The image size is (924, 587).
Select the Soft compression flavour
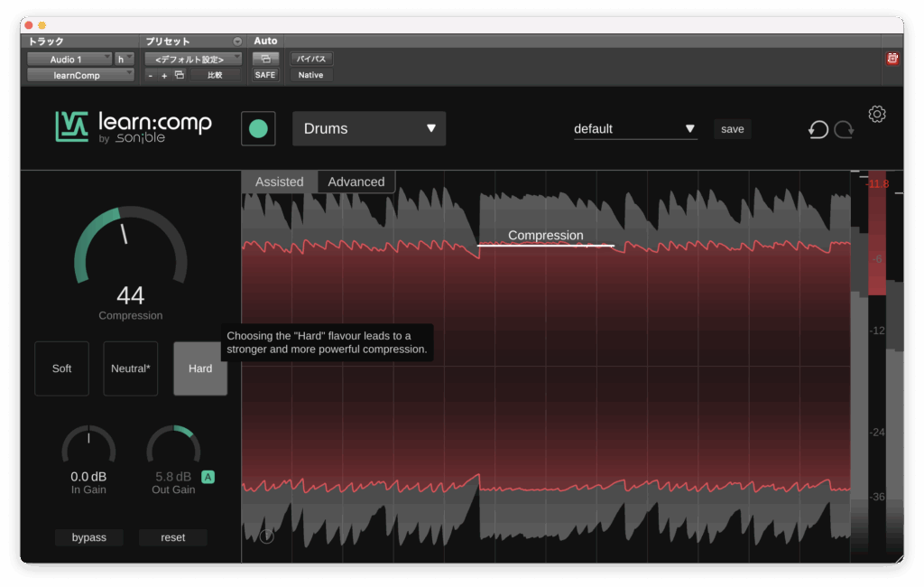[62, 368]
